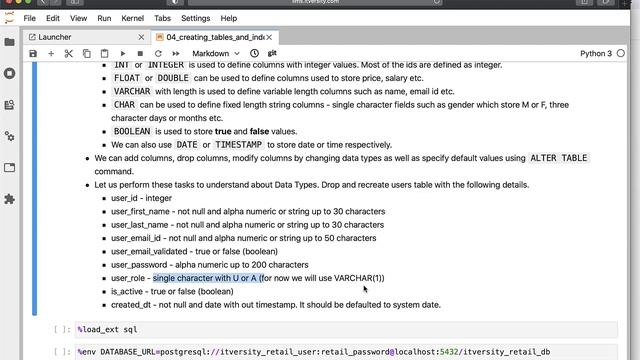Open the Kernel menu
The height and width of the screenshot is (360, 640).
click(133, 18)
